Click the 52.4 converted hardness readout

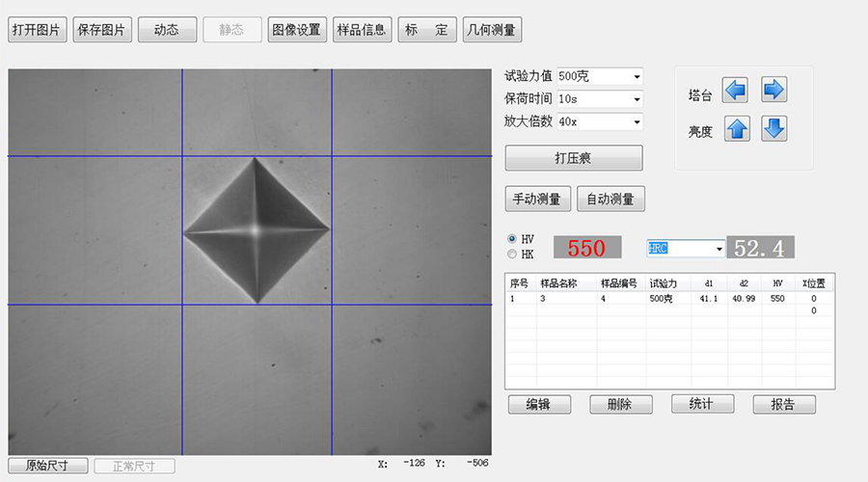tap(760, 248)
